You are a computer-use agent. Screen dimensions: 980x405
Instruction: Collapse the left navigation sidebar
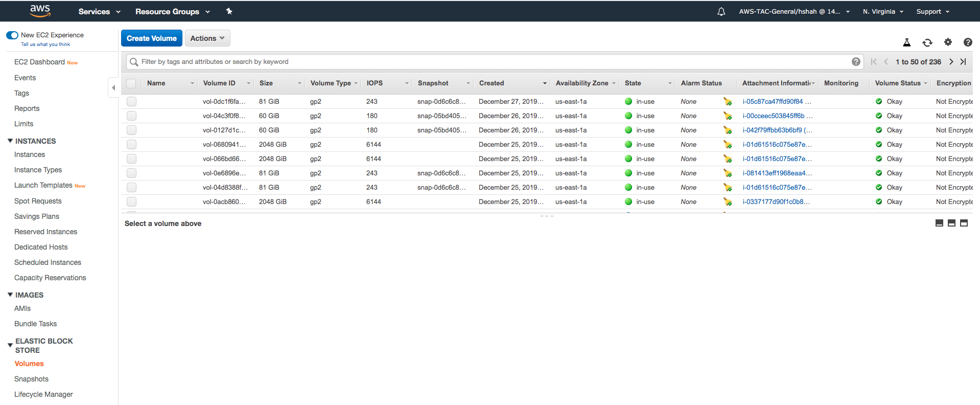coord(113,87)
